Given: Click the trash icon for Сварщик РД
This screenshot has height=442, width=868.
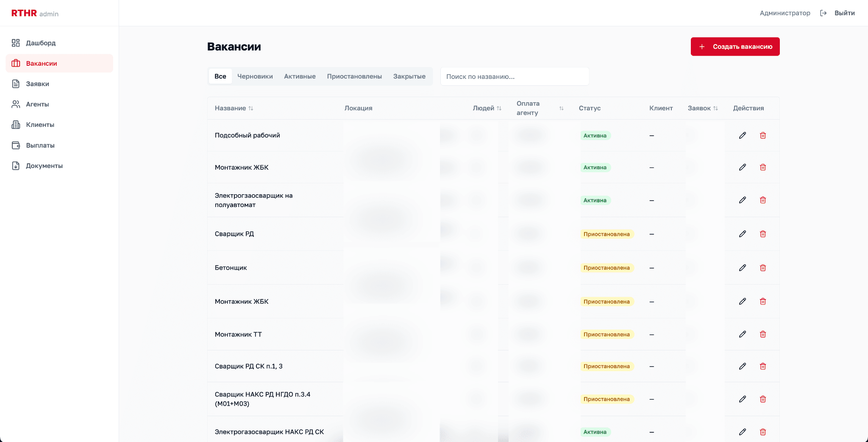Looking at the screenshot, I should pyautogui.click(x=762, y=234).
